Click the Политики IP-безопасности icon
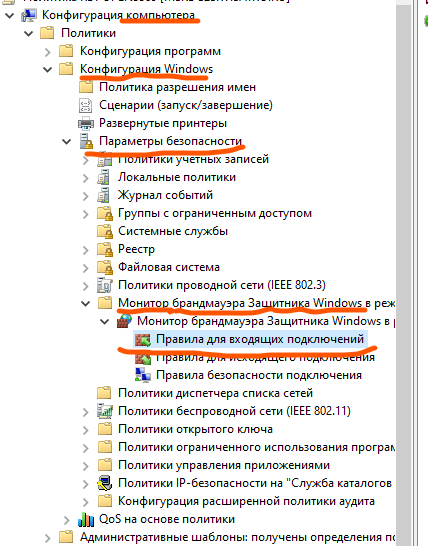 (104, 483)
